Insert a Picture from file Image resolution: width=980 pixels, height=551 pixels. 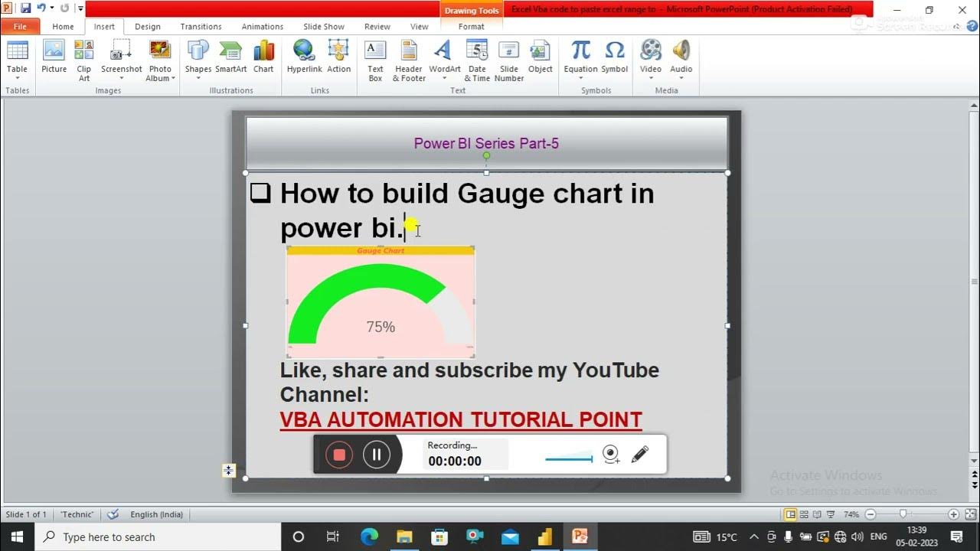coord(54,57)
